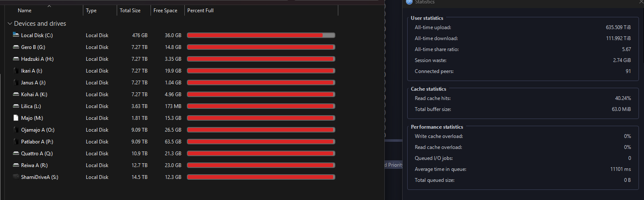The width and height of the screenshot is (644, 200).
Task: Click the ShamiDriveA (S:) percent full bar
Action: point(261,177)
